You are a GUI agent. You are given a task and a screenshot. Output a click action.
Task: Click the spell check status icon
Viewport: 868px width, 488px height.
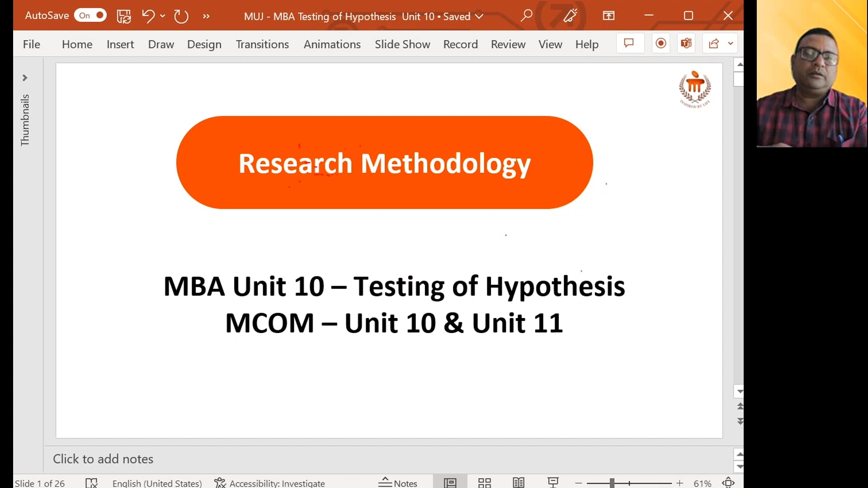tap(91, 483)
